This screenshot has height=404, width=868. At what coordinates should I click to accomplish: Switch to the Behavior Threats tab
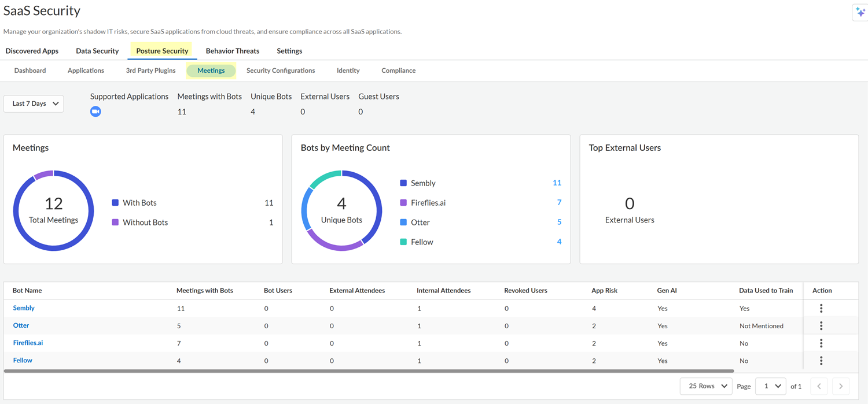click(232, 51)
